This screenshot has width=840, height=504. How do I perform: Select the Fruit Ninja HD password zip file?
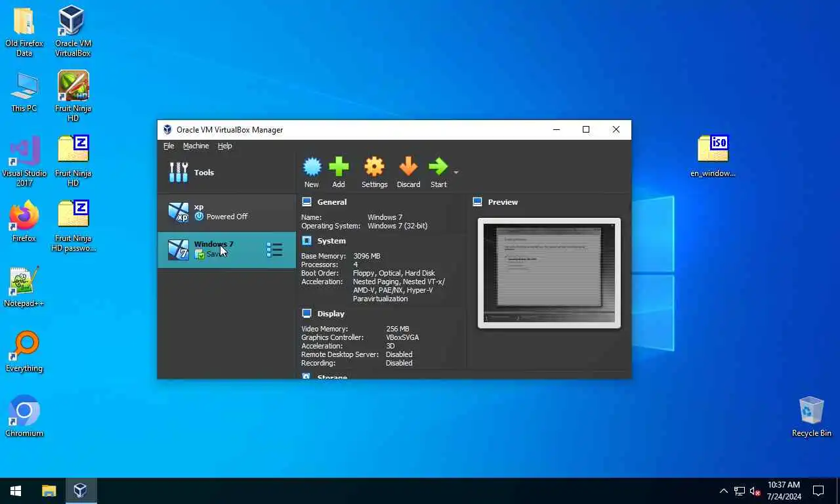[73, 226]
